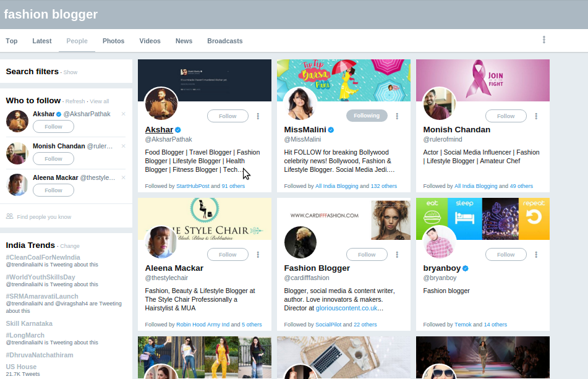Follow Monish Chandan from the results card

pos(506,116)
